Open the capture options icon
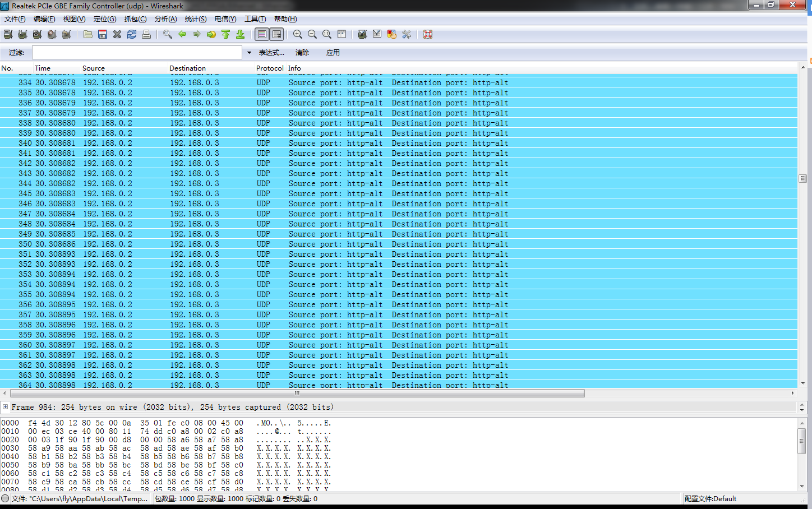Screen dimensions: 812x509 [x=22, y=34]
